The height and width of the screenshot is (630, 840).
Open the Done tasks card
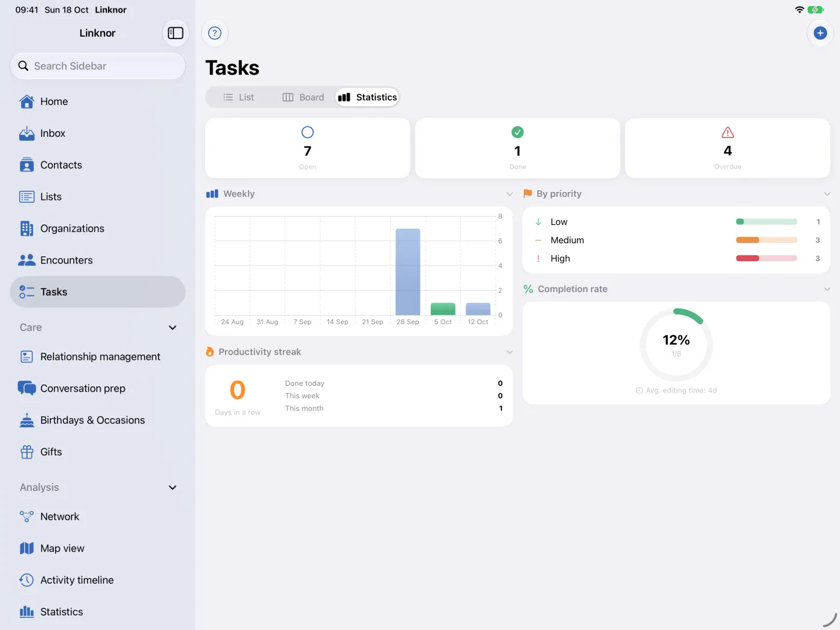[x=518, y=148]
